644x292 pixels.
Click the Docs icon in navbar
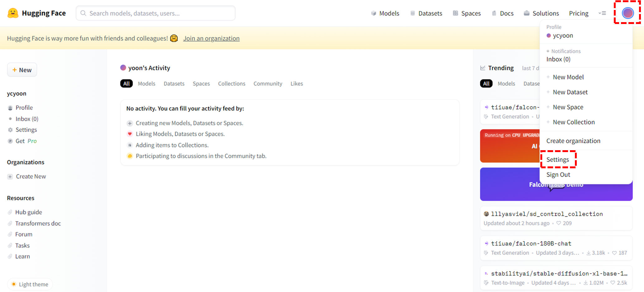494,13
